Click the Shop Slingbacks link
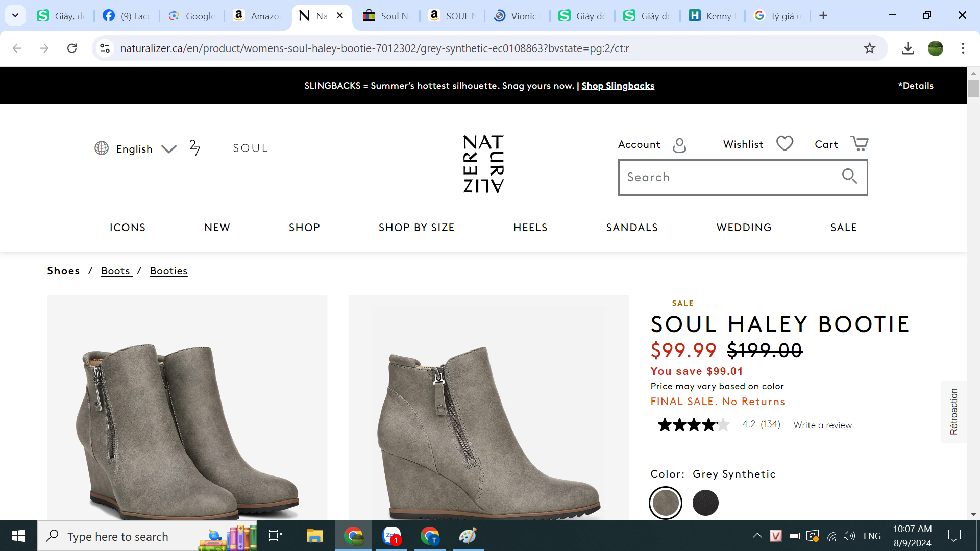Screen dimensions: 980x551 [618, 86]
